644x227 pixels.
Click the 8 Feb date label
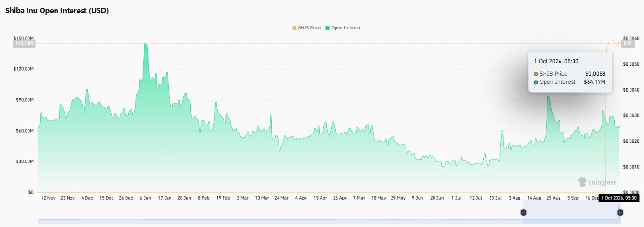(x=203, y=198)
